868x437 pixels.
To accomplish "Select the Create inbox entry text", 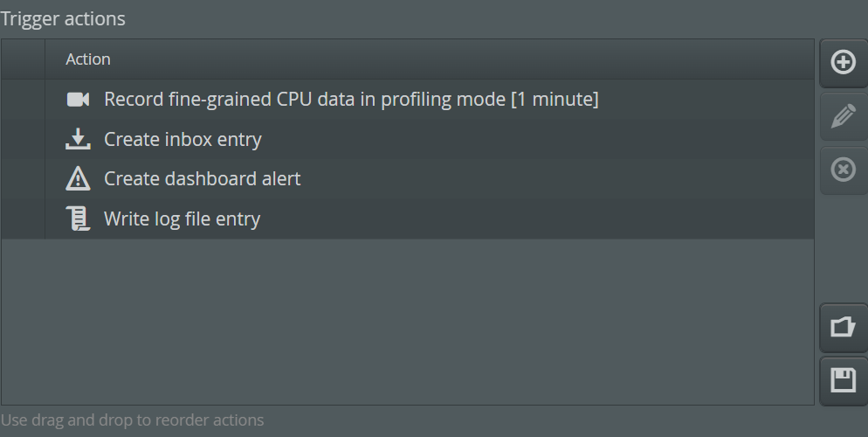I will (183, 139).
